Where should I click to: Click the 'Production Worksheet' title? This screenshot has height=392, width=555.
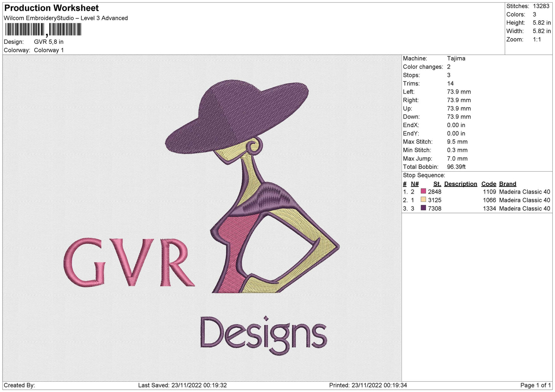click(x=51, y=8)
